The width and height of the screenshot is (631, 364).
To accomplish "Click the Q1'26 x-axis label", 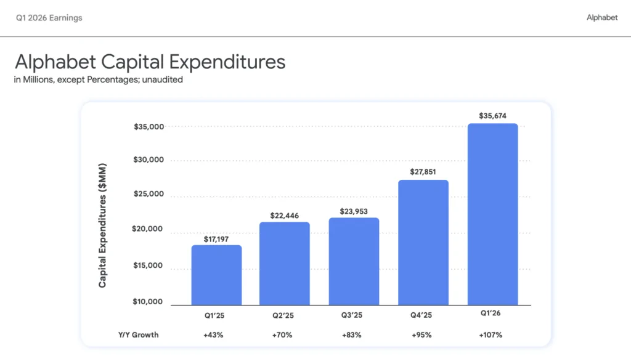I will pos(491,313).
